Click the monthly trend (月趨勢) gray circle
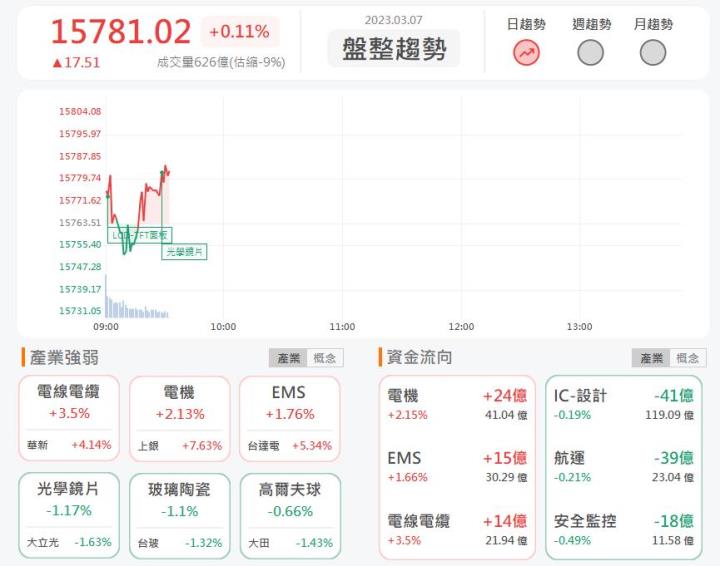 pos(653,53)
